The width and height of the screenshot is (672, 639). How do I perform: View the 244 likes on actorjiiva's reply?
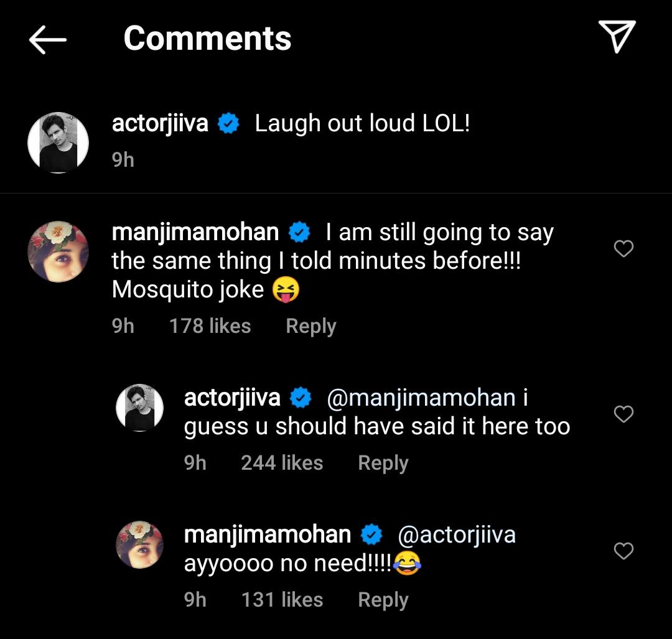[x=282, y=462]
